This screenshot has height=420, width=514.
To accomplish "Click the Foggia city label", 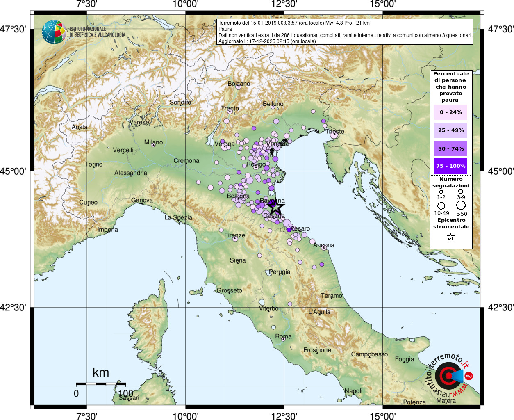I will pyautogui.click(x=405, y=359).
